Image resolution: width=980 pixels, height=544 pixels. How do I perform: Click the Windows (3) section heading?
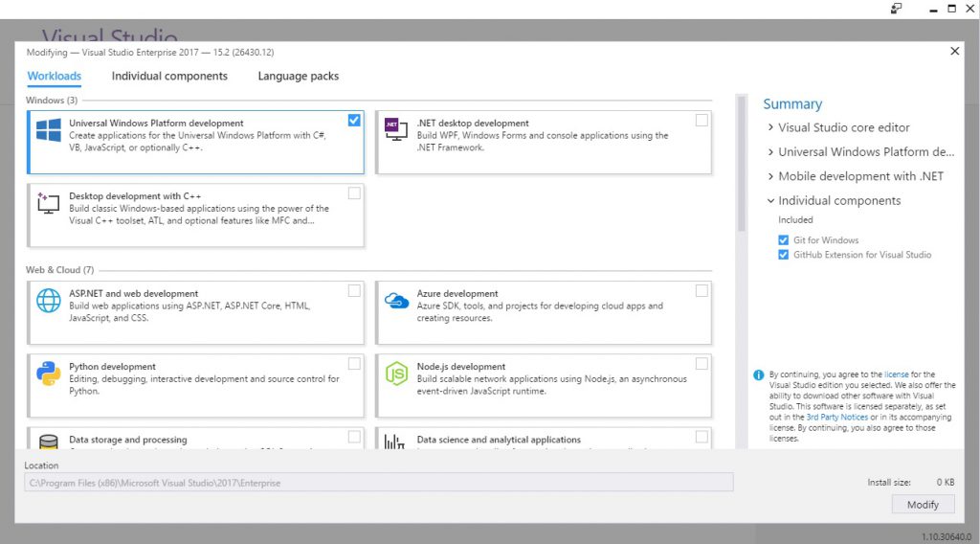[52, 100]
